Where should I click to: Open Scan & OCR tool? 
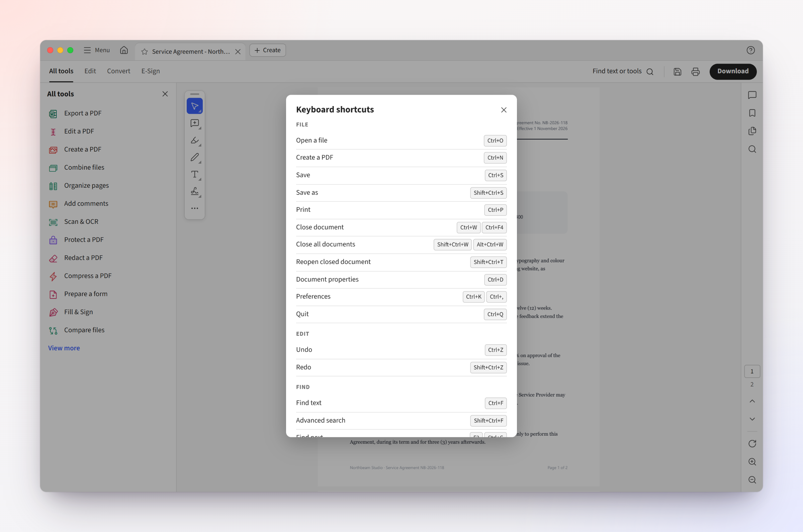point(108,221)
